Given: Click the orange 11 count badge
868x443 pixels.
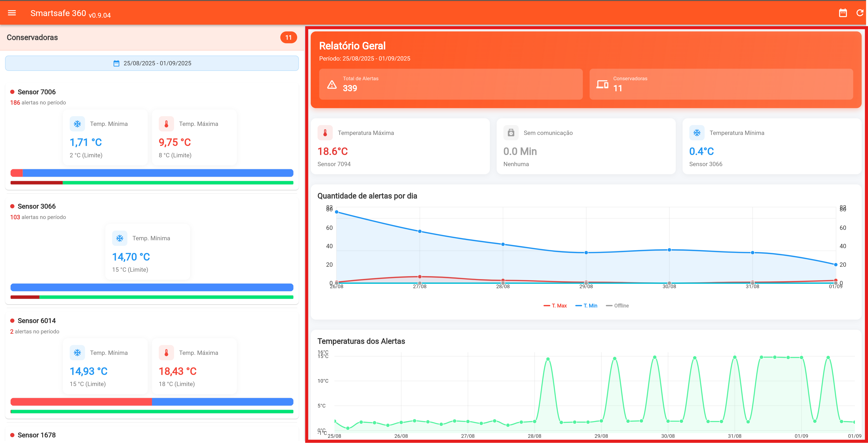Looking at the screenshot, I should pos(288,37).
